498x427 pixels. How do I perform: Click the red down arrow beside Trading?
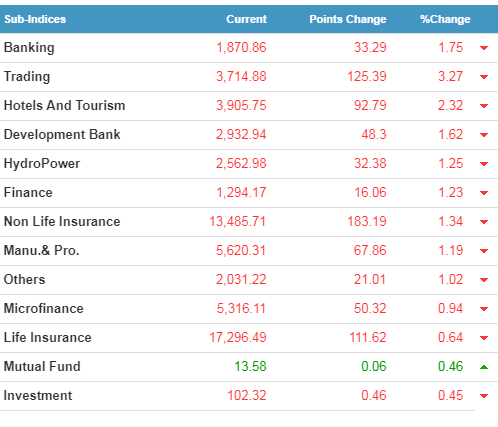484,77
